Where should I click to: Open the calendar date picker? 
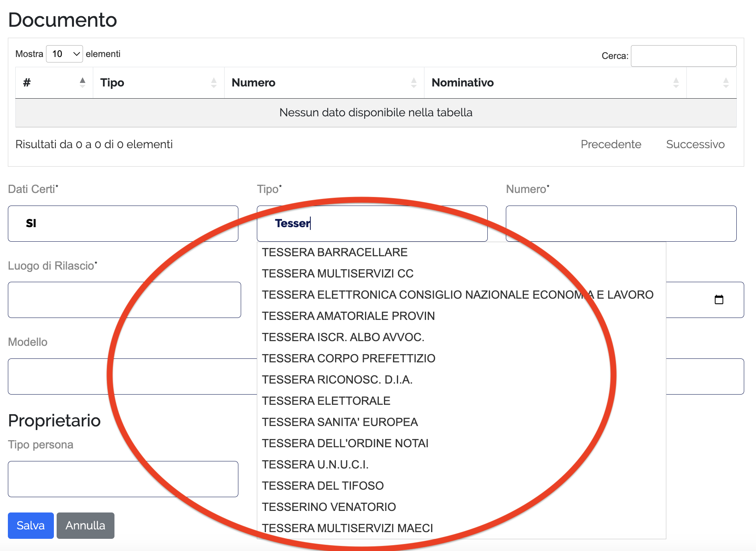pyautogui.click(x=719, y=299)
